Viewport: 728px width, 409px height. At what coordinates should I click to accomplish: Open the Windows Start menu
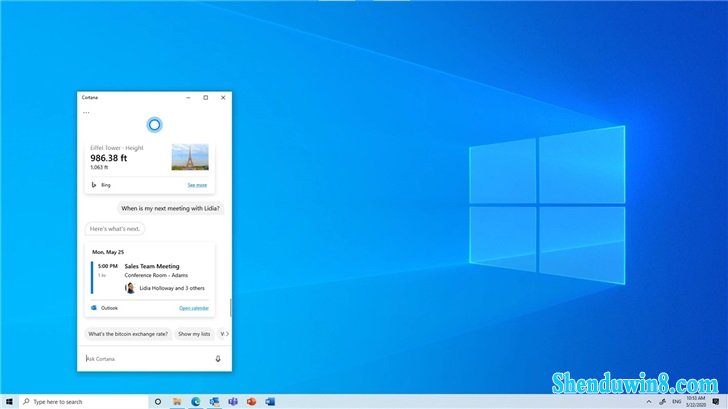9,402
